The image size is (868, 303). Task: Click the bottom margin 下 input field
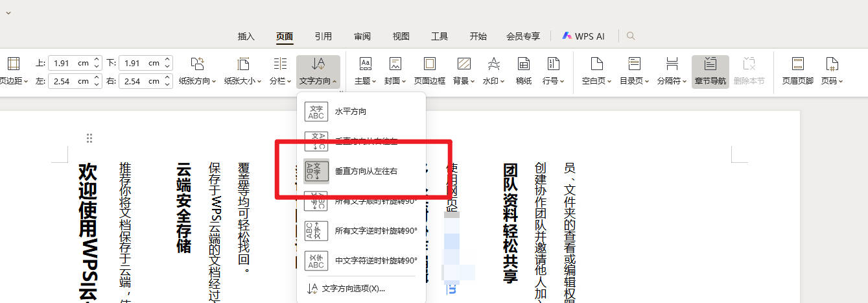[x=141, y=63]
